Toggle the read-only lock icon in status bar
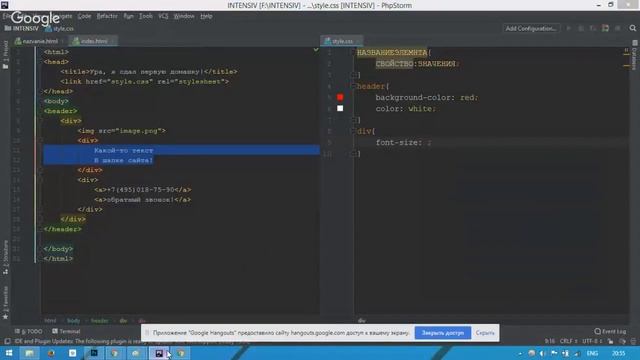 click(610, 341)
